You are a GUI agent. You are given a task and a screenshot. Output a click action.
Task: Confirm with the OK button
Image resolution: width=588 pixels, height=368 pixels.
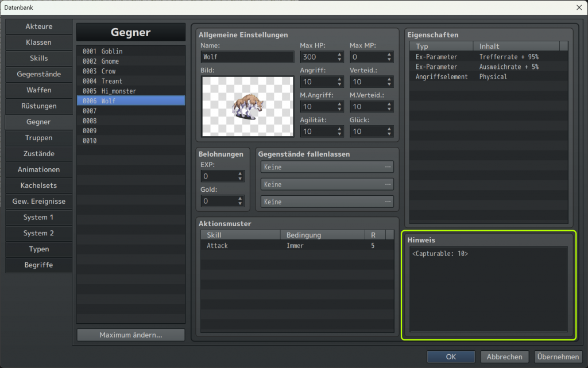[451, 357]
